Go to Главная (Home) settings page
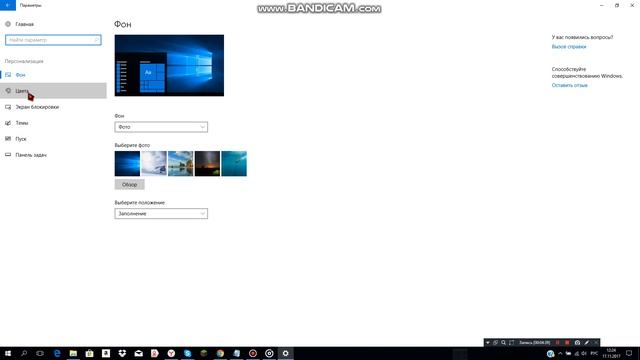Image resolution: width=640 pixels, height=360 pixels. (x=24, y=24)
